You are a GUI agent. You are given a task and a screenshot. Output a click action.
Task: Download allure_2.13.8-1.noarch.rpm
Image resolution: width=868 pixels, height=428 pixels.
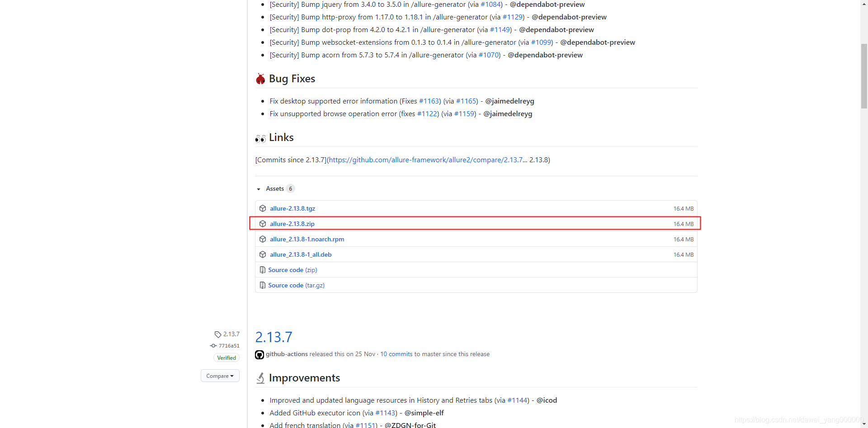tap(307, 239)
